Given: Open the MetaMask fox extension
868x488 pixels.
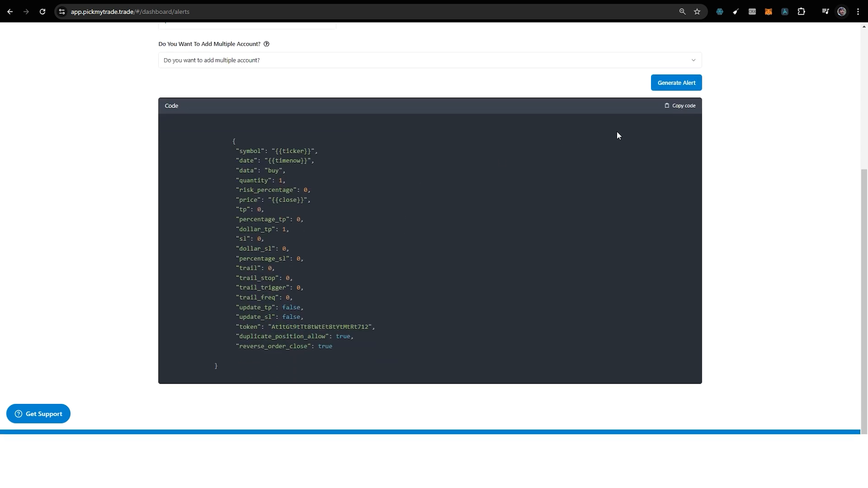Looking at the screenshot, I should tap(769, 12).
